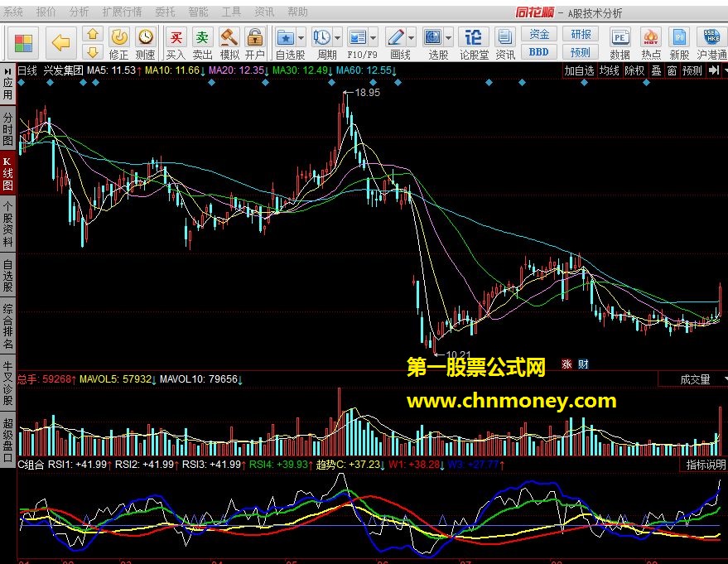Toggle 预测 forecast in the chart header
The height and width of the screenshot is (564, 728).
tap(692, 70)
